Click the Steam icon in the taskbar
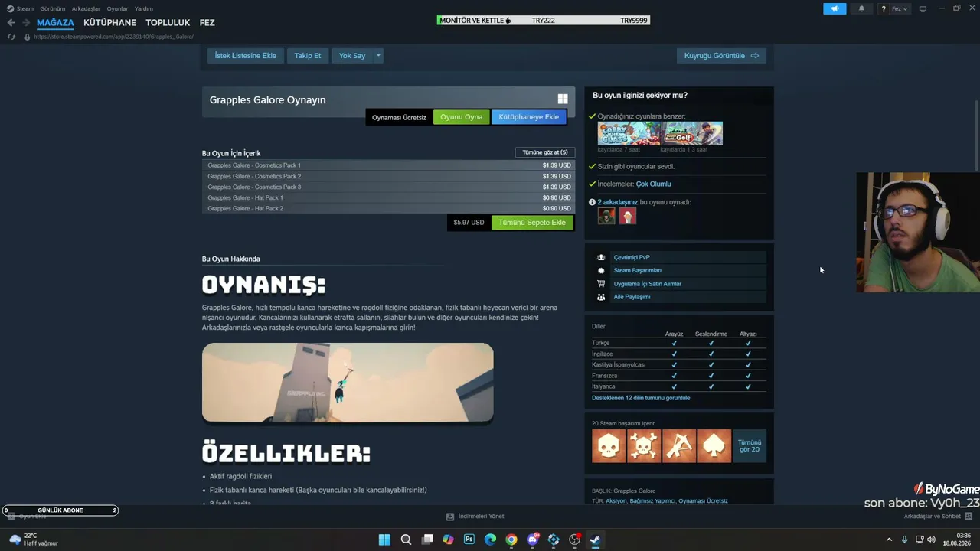This screenshot has height=551, width=980. point(594,540)
